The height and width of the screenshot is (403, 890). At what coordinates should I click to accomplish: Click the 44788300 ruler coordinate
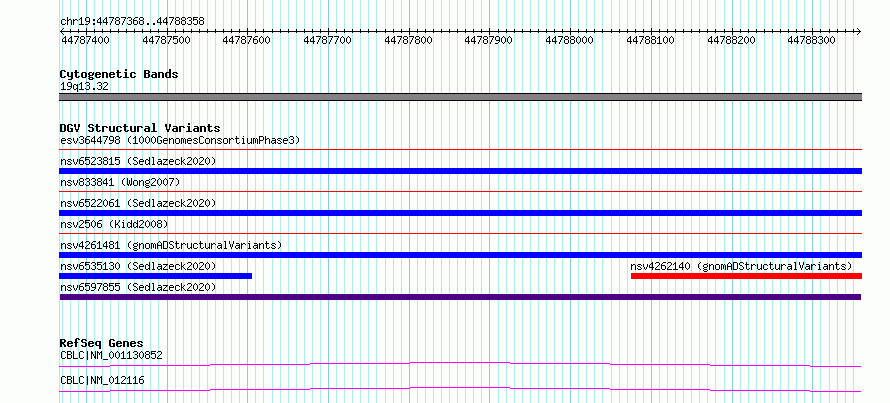click(812, 40)
